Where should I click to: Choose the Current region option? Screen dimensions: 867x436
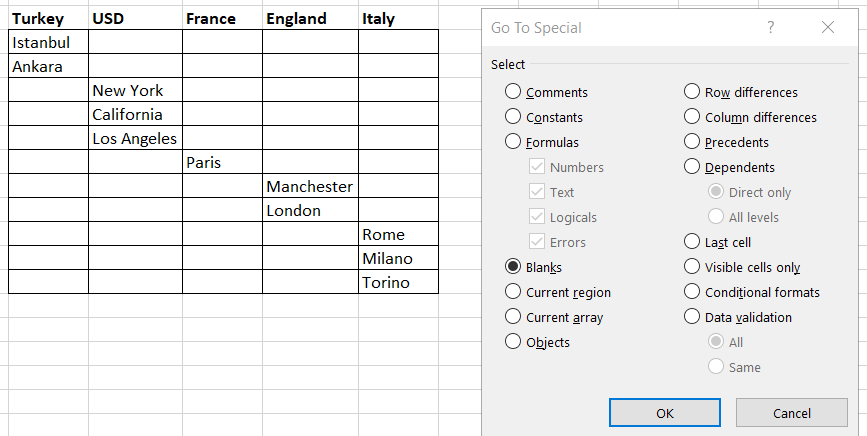514,292
